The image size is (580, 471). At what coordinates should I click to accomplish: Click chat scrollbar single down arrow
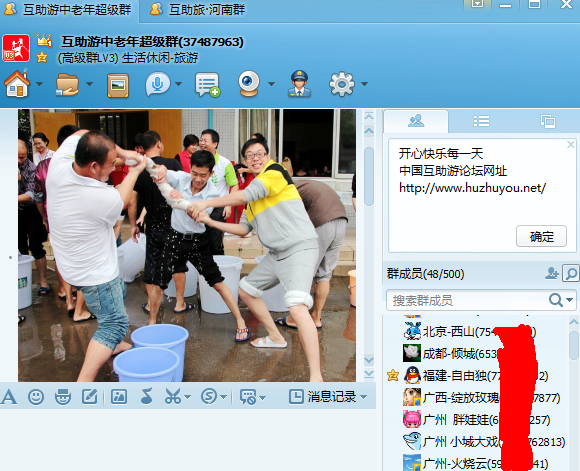pyautogui.click(x=369, y=360)
